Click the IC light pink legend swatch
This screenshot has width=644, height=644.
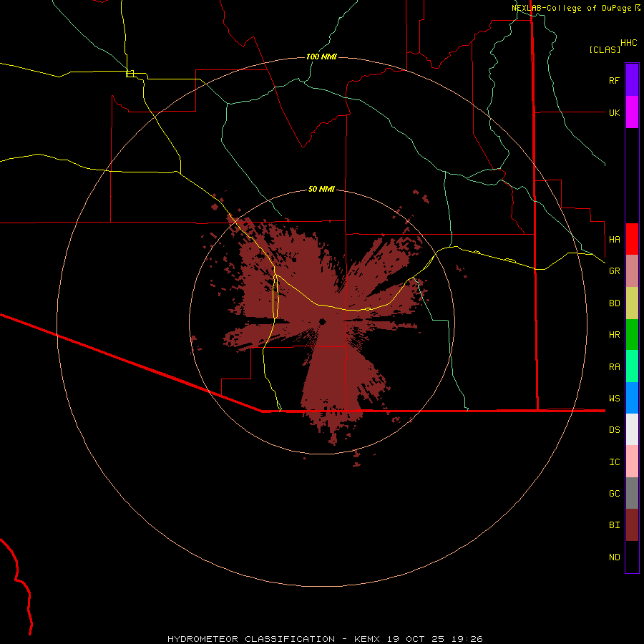click(632, 462)
